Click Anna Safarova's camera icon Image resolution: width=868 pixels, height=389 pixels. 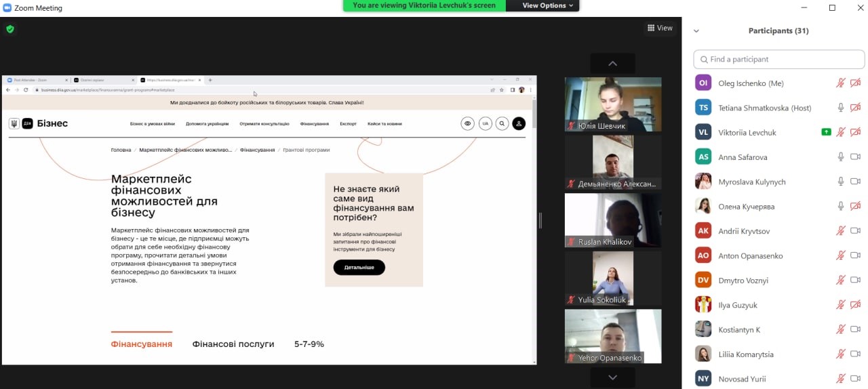(x=855, y=157)
